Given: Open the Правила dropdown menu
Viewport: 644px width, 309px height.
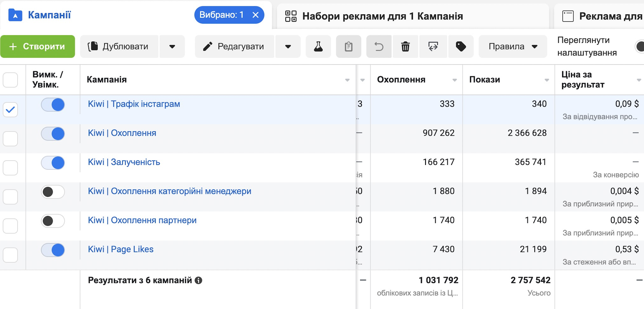Looking at the screenshot, I should (x=513, y=47).
